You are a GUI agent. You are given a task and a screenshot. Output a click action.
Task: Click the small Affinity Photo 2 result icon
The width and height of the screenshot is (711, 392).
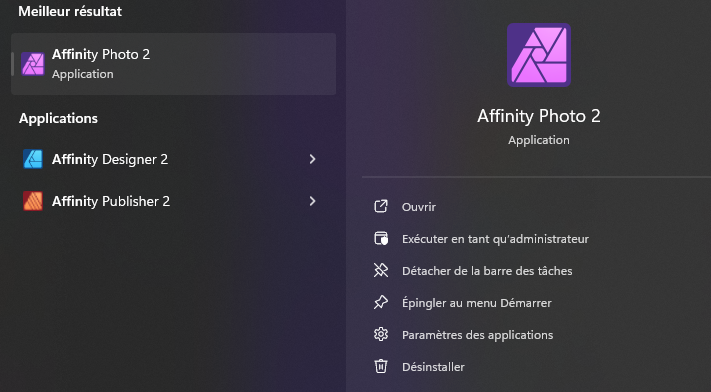pos(33,64)
